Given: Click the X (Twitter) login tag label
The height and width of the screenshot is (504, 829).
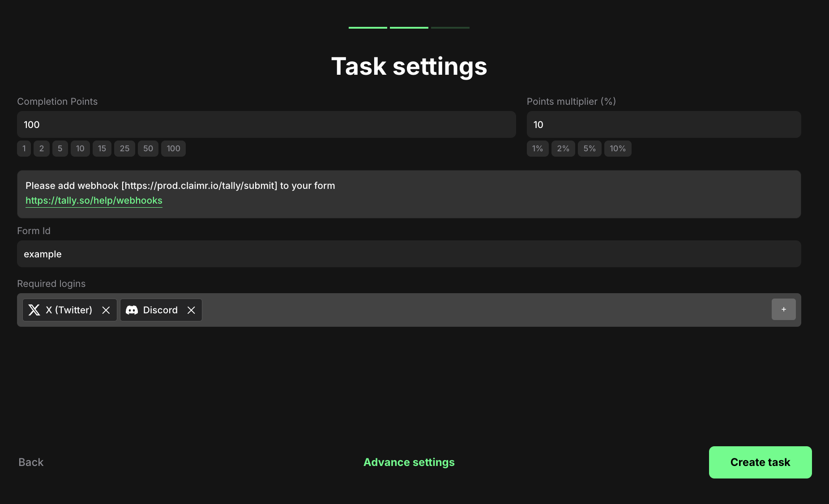Looking at the screenshot, I should (69, 310).
